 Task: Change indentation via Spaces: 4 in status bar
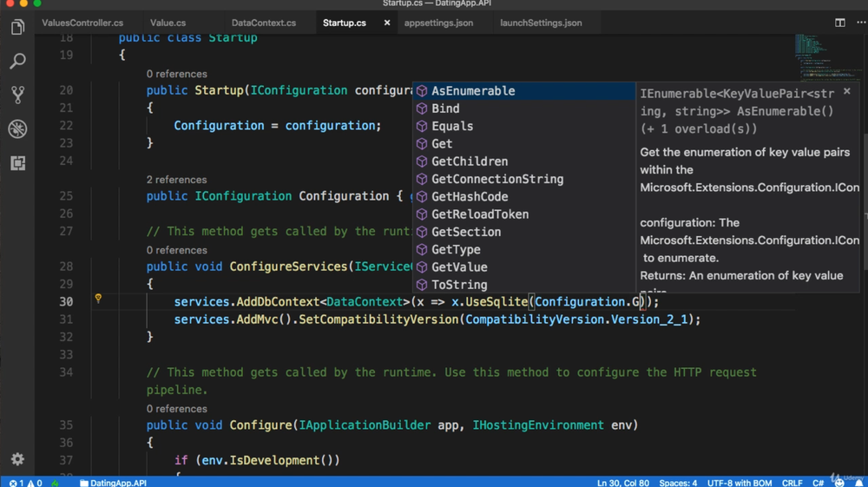click(x=677, y=483)
